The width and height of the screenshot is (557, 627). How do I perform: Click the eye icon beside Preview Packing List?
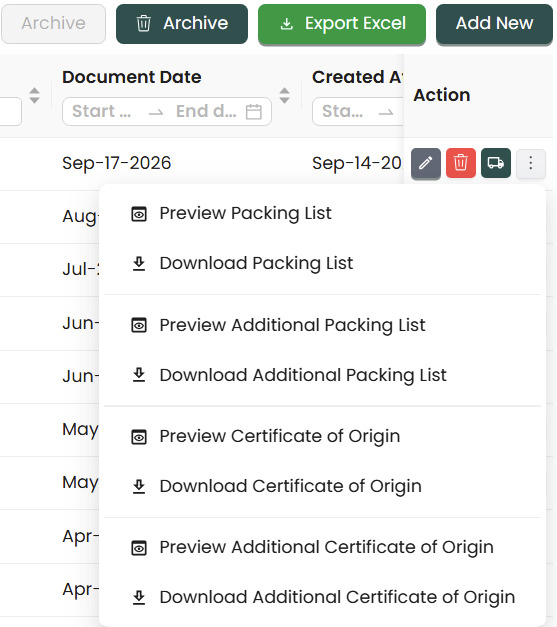(x=139, y=214)
